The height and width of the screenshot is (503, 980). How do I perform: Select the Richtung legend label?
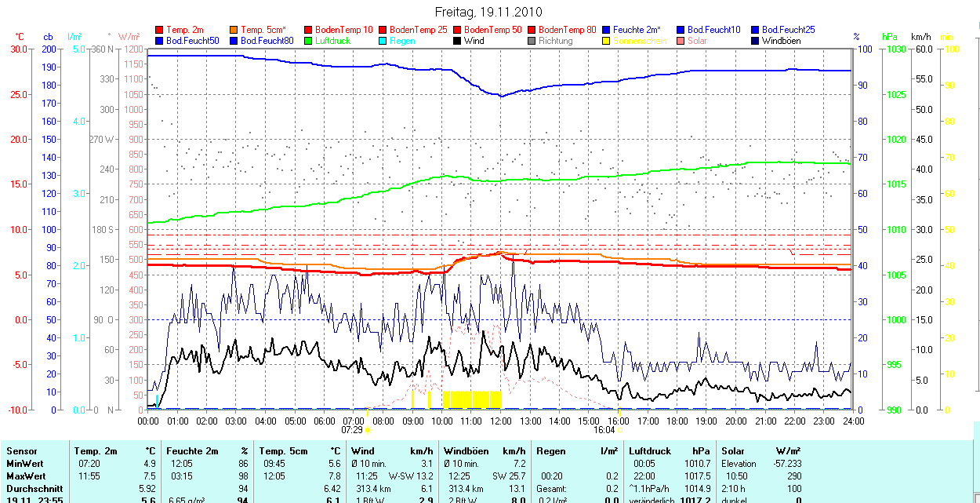[x=556, y=40]
